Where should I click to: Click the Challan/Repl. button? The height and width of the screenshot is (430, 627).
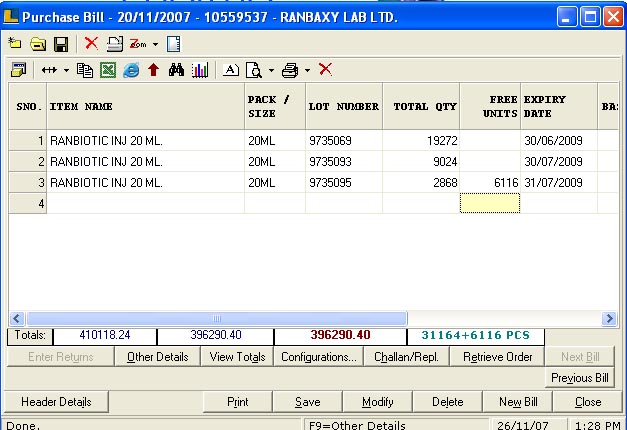(x=407, y=357)
